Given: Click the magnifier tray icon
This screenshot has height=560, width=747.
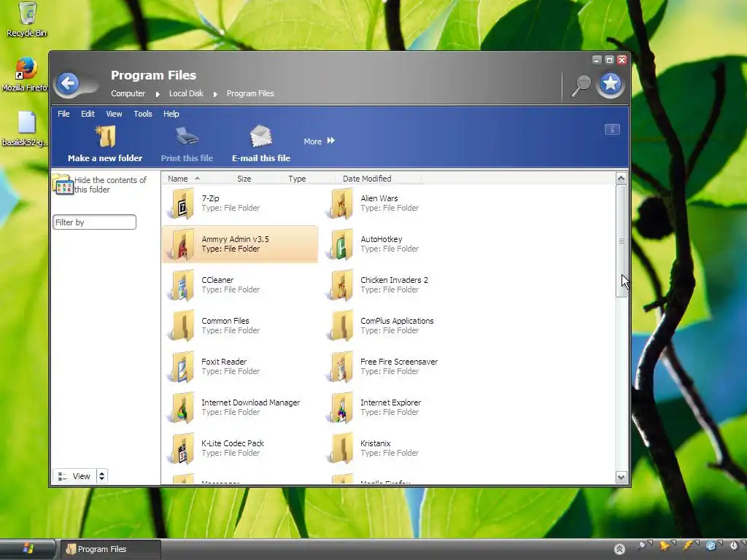Looking at the screenshot, I should [642, 545].
